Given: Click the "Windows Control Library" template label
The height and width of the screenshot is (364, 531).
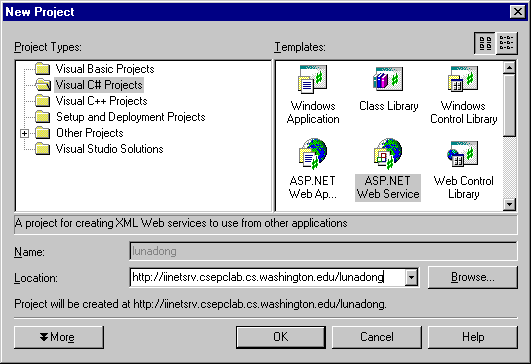Looking at the screenshot, I should coord(464,112).
